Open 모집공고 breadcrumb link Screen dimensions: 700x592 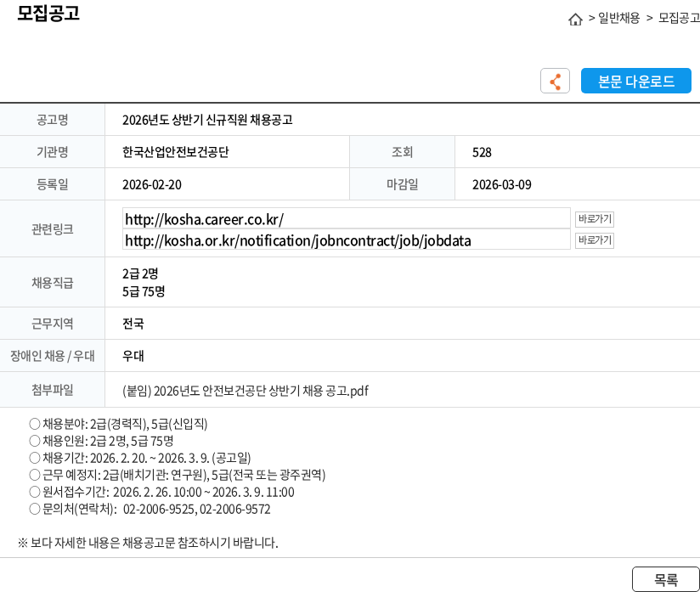coord(679,18)
